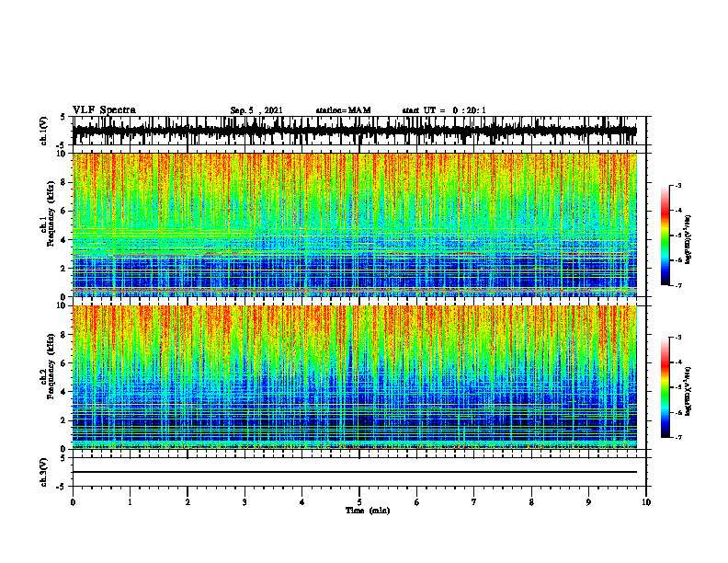Click the ch.1 spectrogram colorbar gradient
This screenshot has width=728, height=563.
[x=665, y=236]
